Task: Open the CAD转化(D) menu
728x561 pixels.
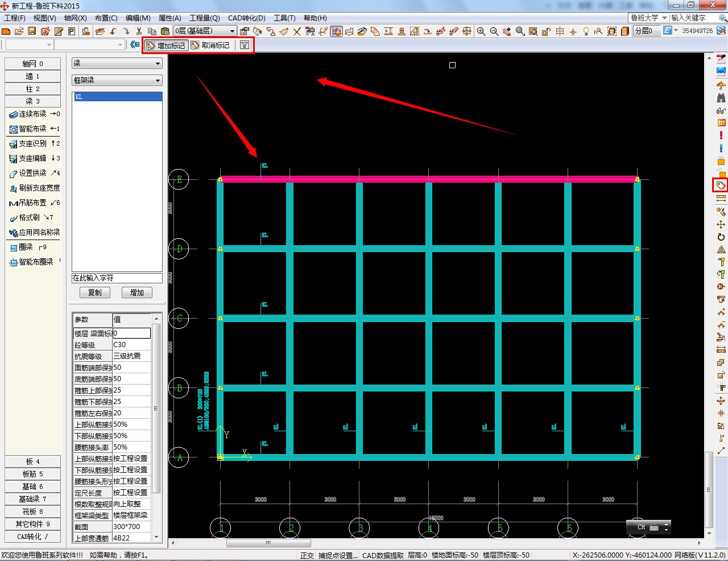Action: [x=247, y=18]
